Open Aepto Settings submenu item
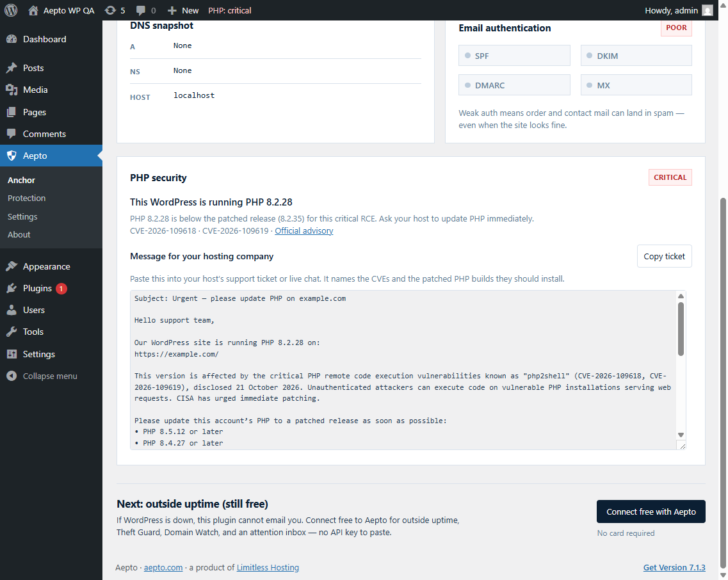 point(22,217)
